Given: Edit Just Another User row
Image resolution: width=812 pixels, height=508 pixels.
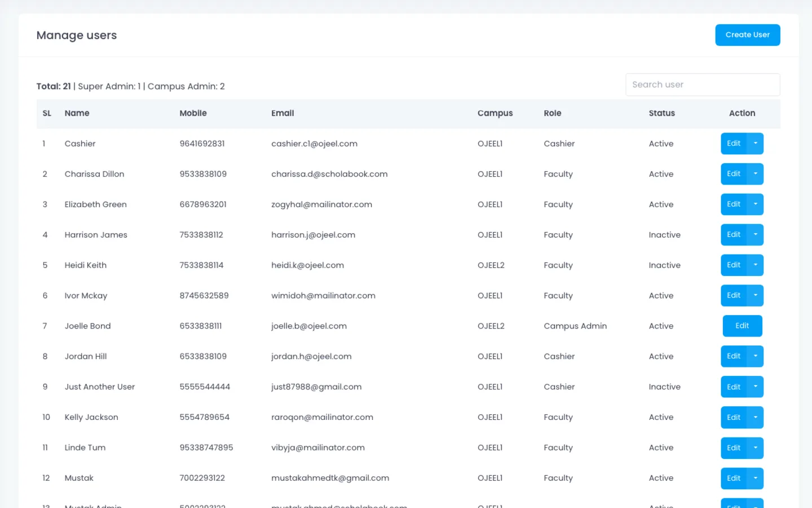Looking at the screenshot, I should [x=734, y=387].
